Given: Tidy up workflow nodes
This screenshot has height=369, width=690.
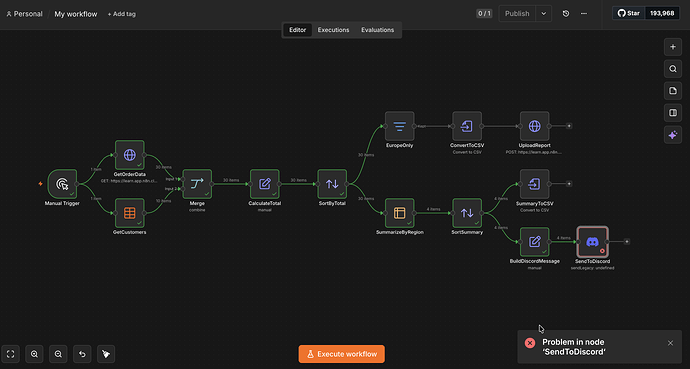Looking at the screenshot, I should tap(106, 354).
